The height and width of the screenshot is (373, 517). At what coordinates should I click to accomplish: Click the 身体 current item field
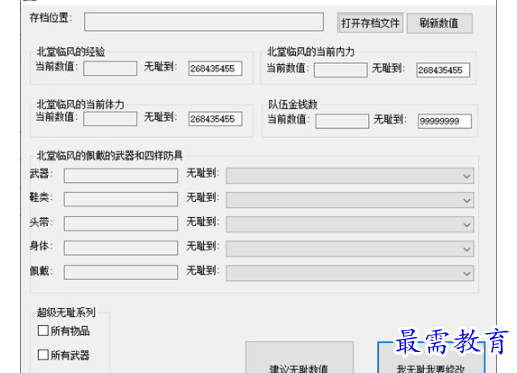121,248
